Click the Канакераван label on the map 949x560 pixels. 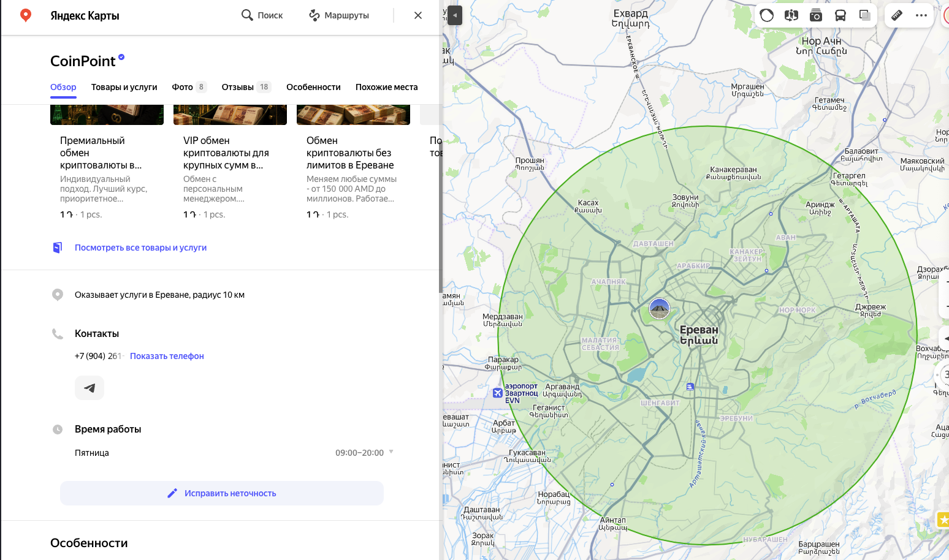pos(733,173)
